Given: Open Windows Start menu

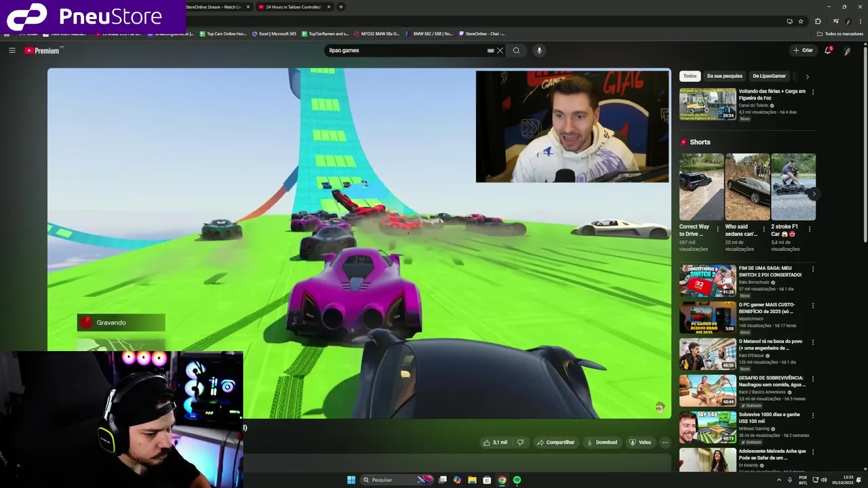Looking at the screenshot, I should click(351, 480).
